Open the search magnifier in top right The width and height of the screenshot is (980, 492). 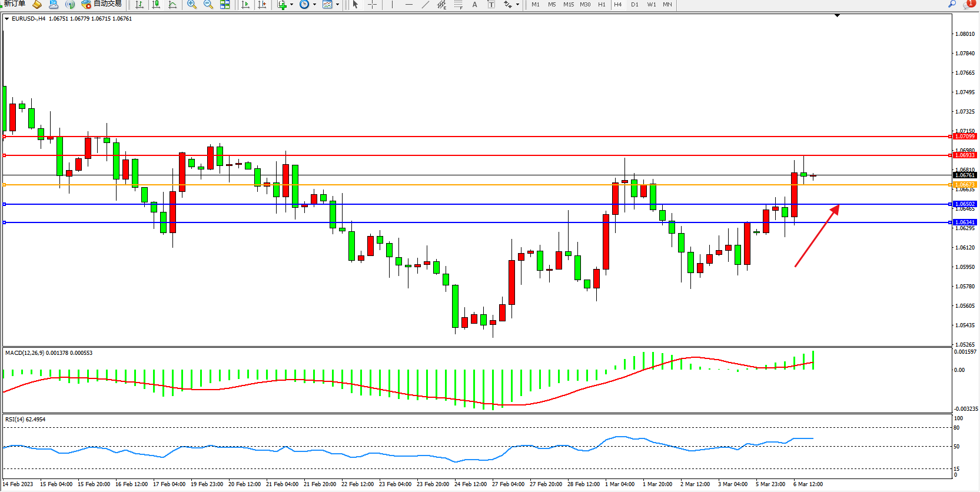tap(952, 4)
